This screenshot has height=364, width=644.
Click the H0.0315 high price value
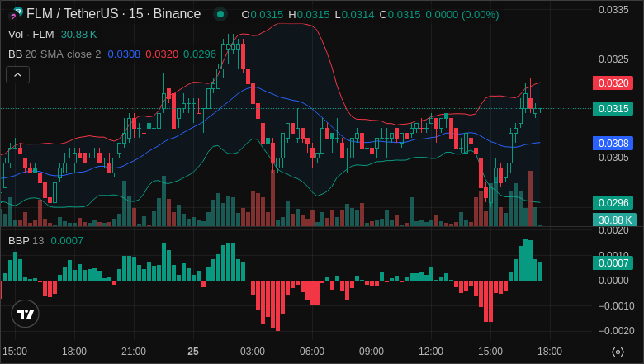(x=309, y=15)
